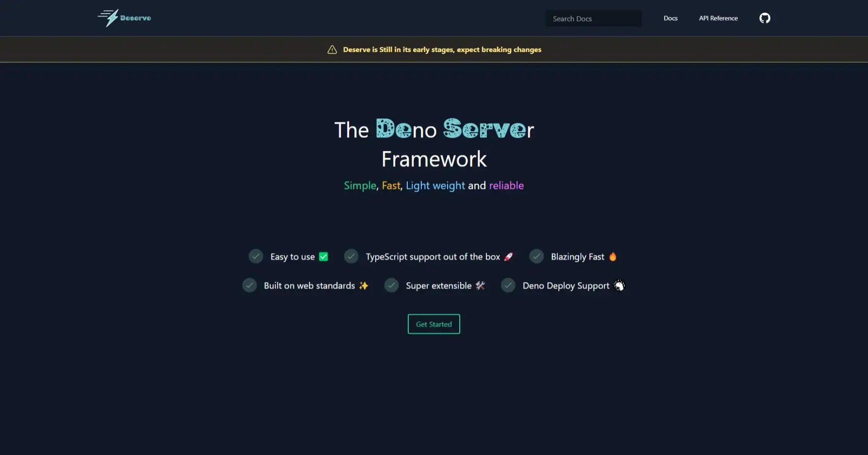This screenshot has height=455, width=868.
Task: Click the 'Easy to use' feature text
Action: [x=292, y=256]
